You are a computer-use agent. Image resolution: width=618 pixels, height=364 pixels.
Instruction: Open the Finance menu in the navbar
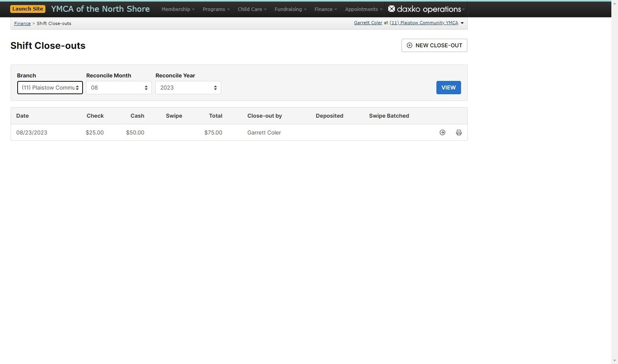coord(326,9)
